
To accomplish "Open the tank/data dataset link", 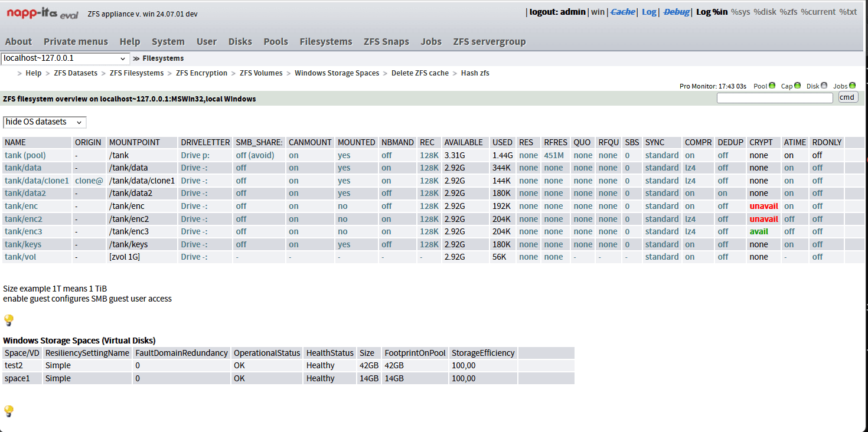I will [x=23, y=168].
